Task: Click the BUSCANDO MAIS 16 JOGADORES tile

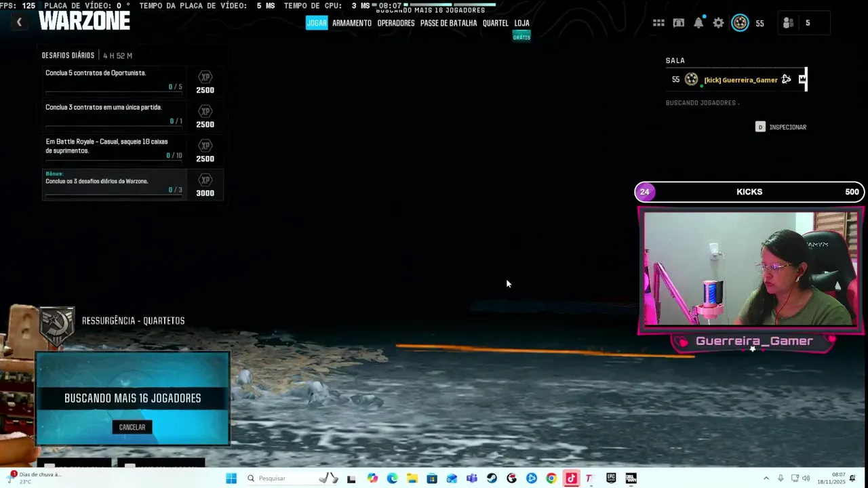Action: (x=133, y=399)
